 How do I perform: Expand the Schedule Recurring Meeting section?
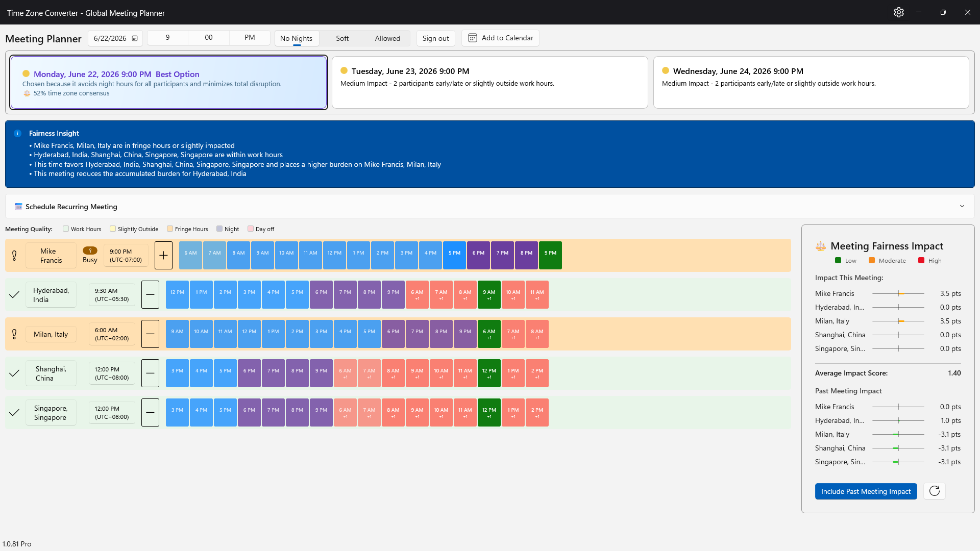(962, 207)
